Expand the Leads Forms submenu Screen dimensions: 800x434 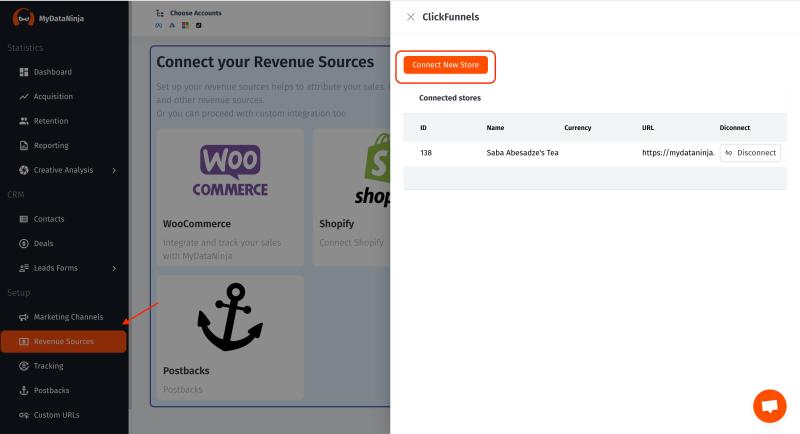click(114, 268)
